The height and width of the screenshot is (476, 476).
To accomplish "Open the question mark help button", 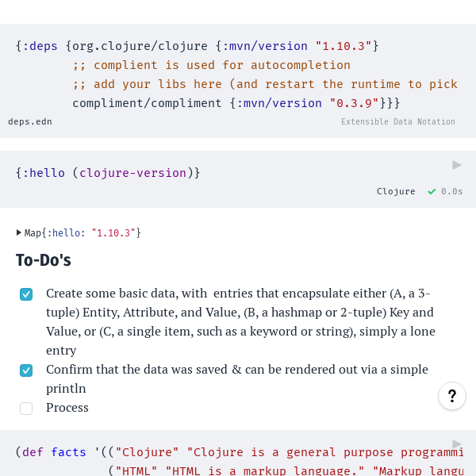I will (x=452, y=396).
